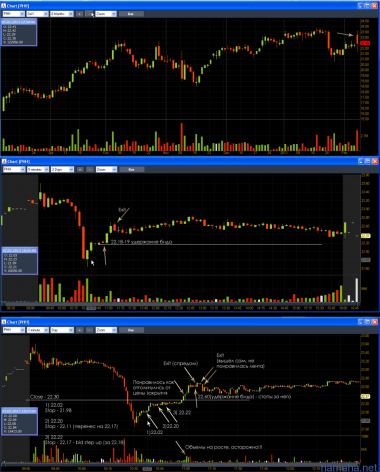Open the 1 minute timeframe dropdown
The image size is (380, 472).
click(38, 330)
